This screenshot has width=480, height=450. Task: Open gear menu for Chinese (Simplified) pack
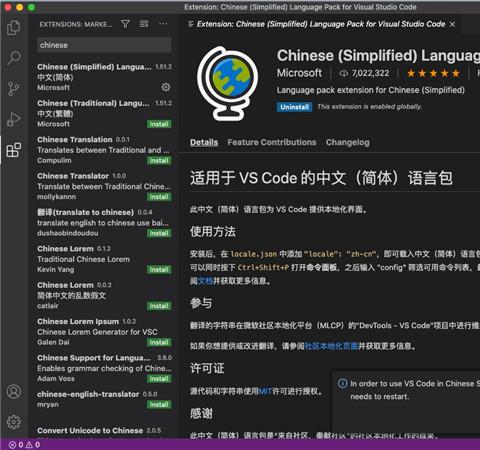click(166, 87)
